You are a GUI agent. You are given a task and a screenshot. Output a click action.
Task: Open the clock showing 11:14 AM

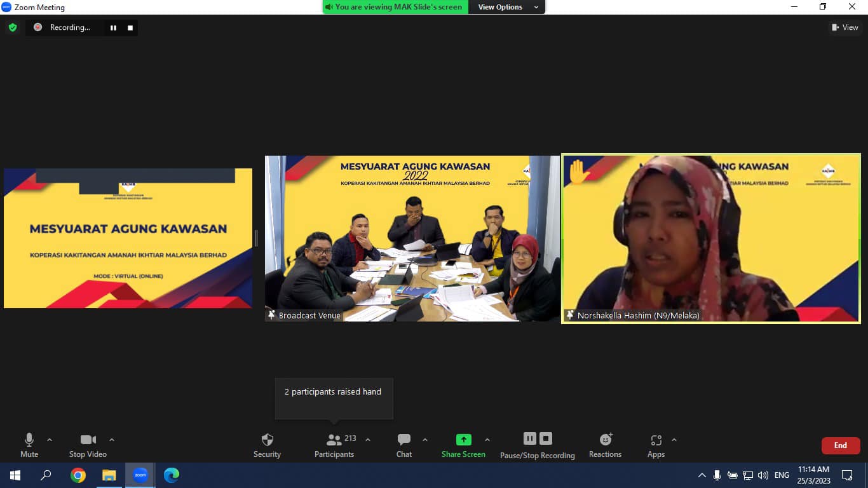click(814, 475)
